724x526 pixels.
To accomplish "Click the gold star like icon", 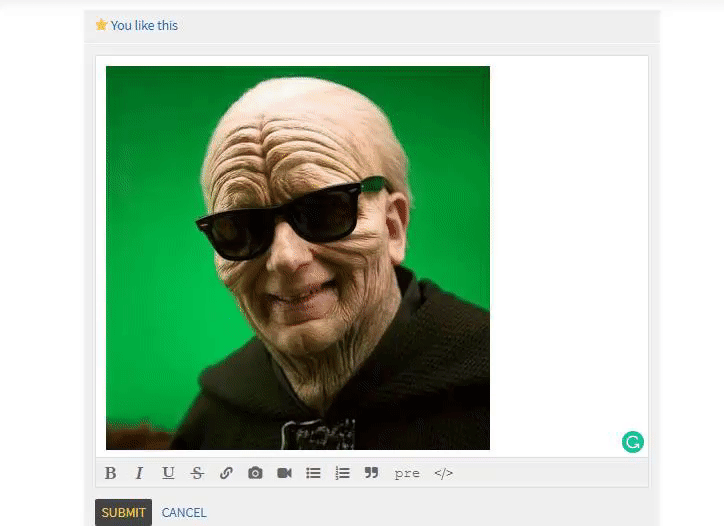I will [102, 24].
